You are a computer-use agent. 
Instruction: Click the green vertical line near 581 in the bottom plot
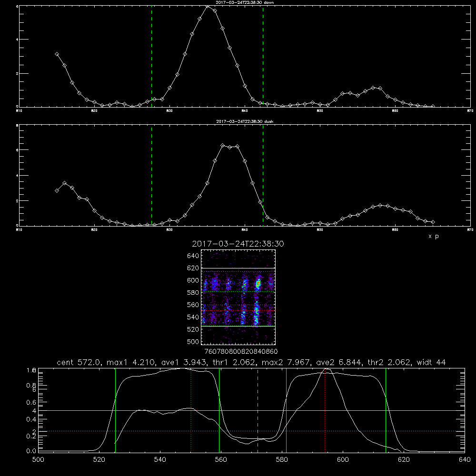pyautogui.click(x=286, y=410)
